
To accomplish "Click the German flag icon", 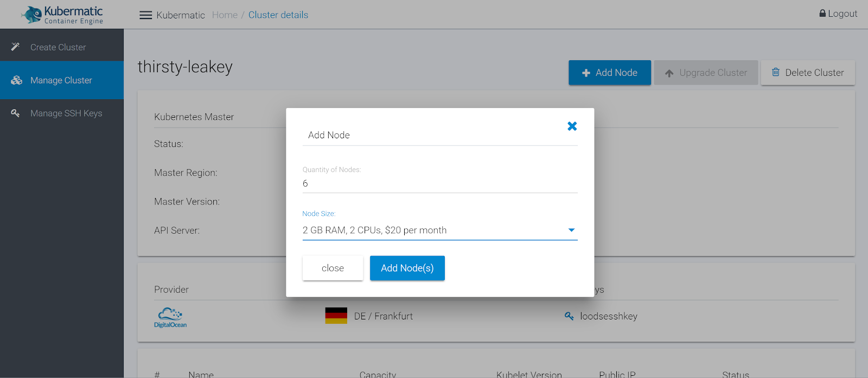I will click(336, 316).
